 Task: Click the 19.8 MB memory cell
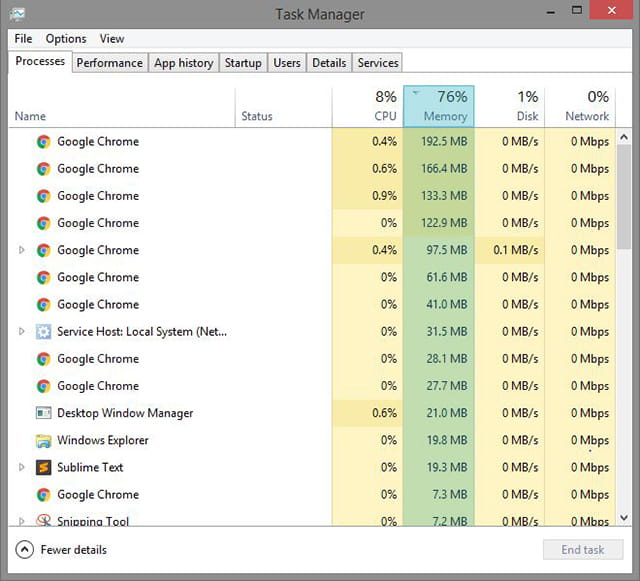tap(439, 440)
